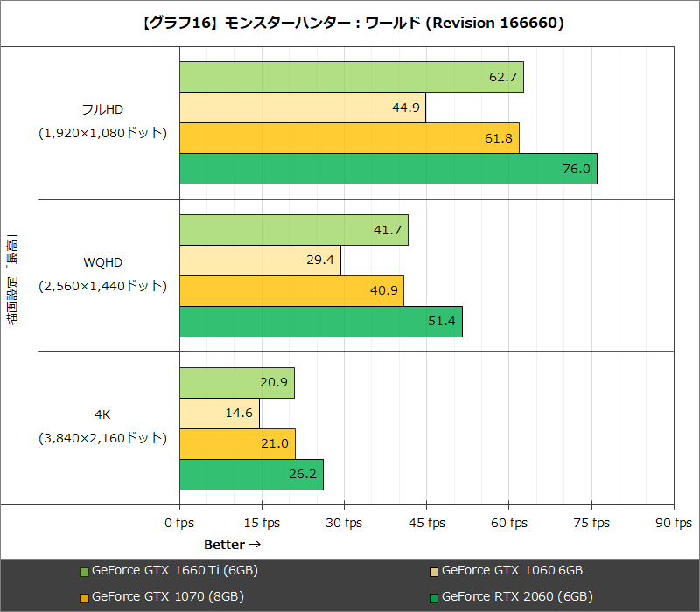700x612 pixels.
Task: Click the WQHD bar showing 51.4
Action: point(321,322)
